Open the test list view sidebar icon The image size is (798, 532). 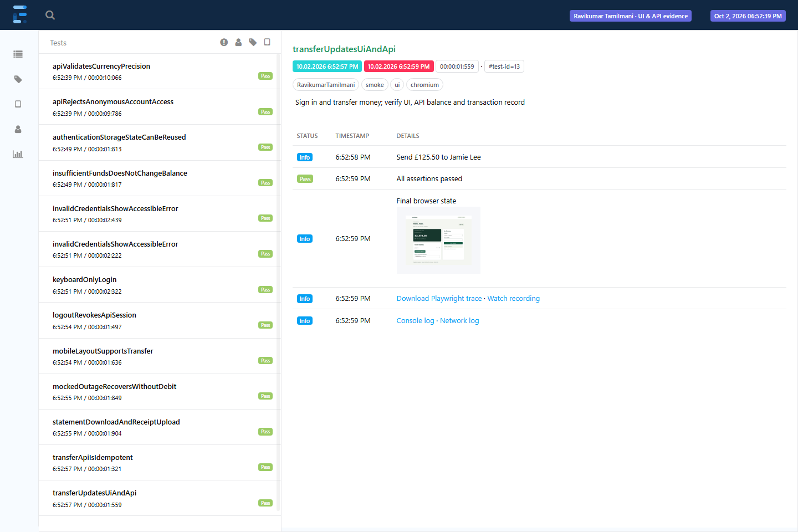coord(18,54)
